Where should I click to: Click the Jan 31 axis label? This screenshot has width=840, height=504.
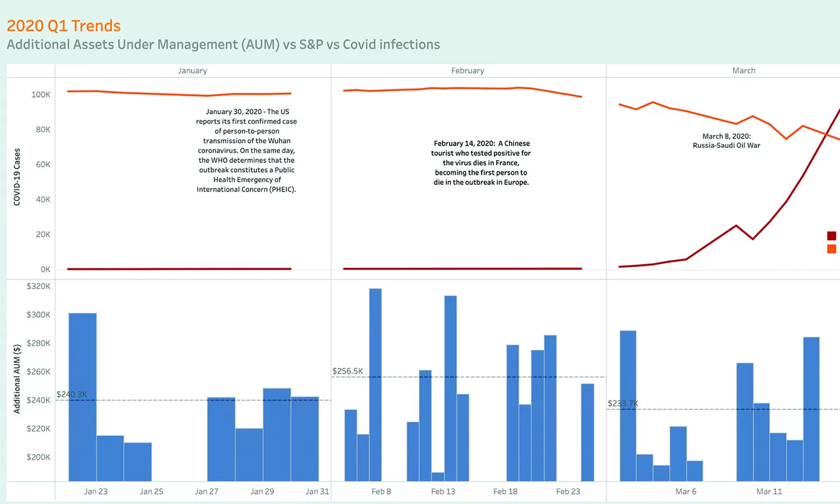[x=317, y=491]
